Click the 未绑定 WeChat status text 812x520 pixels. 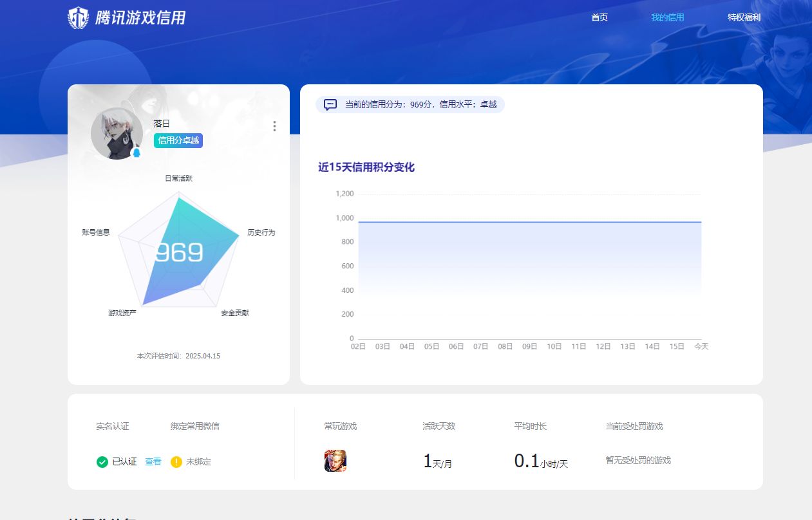198,461
